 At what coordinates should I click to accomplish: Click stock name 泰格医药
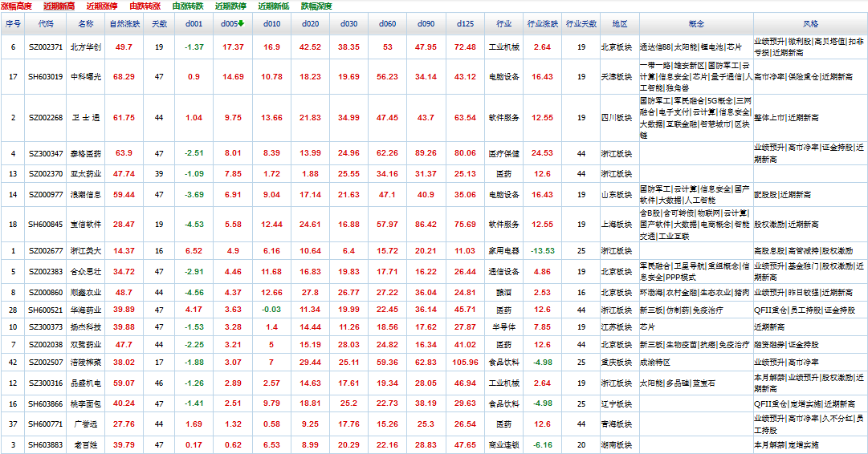[x=86, y=153]
